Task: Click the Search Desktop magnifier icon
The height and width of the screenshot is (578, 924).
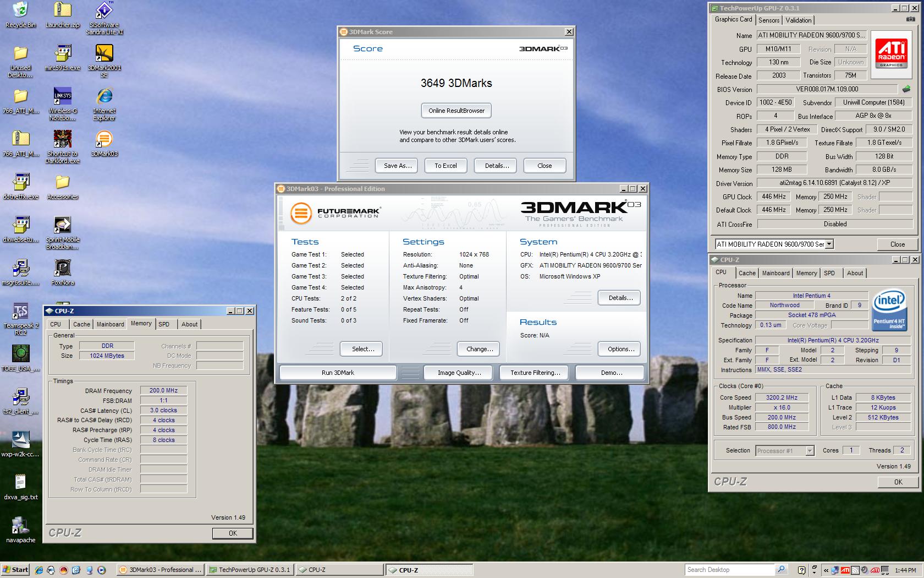Action: tap(781, 570)
